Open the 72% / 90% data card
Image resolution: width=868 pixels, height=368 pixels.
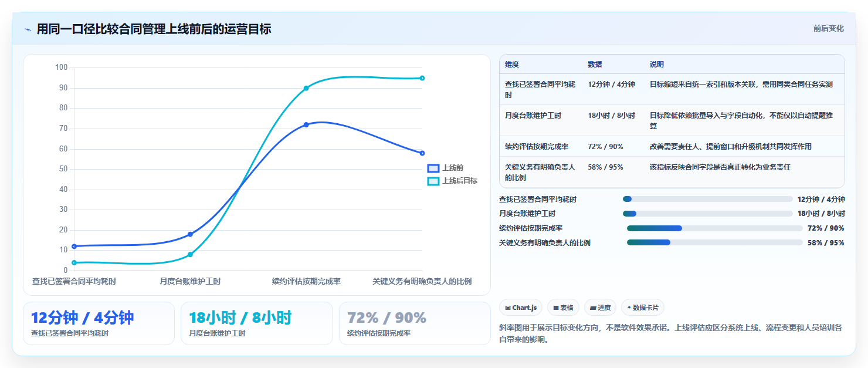click(415, 323)
